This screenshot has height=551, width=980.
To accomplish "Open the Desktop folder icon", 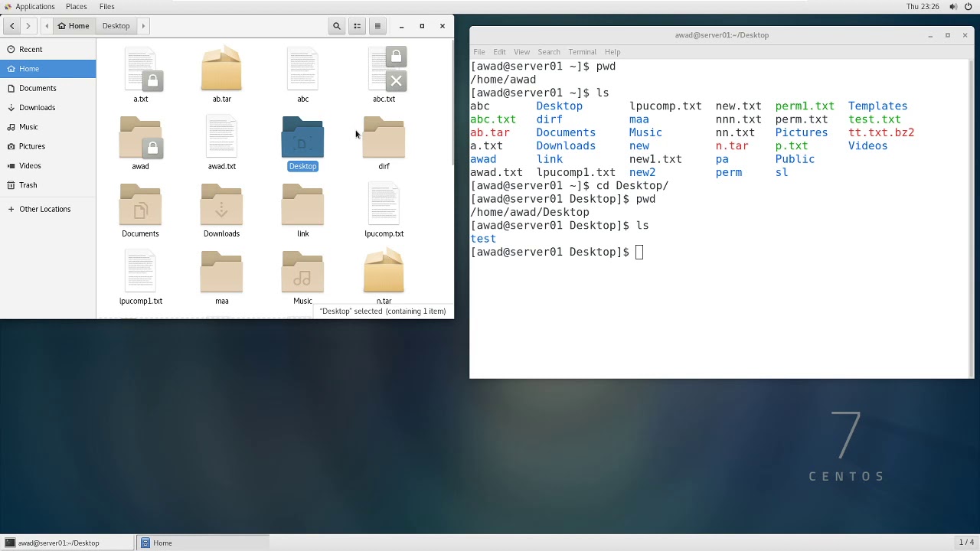I will click(302, 138).
